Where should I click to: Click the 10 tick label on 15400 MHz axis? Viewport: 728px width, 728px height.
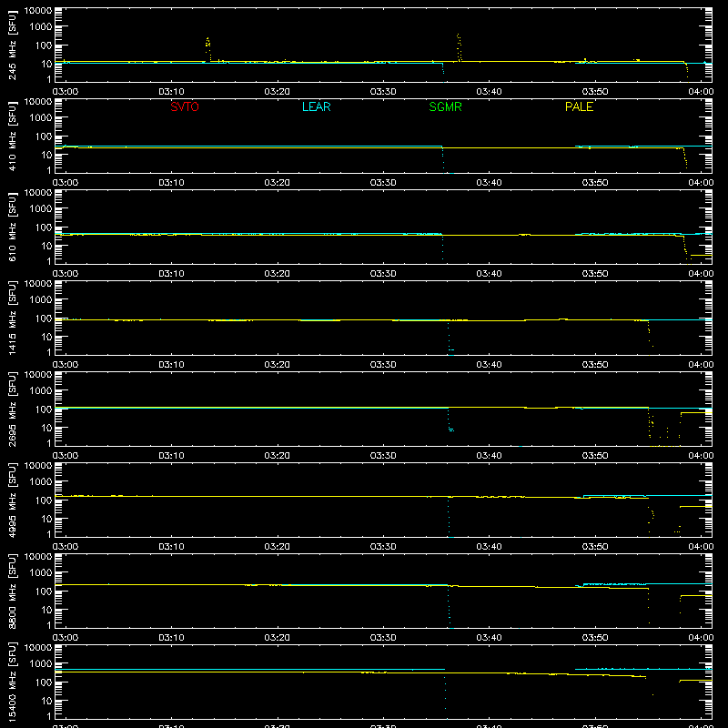46,701
